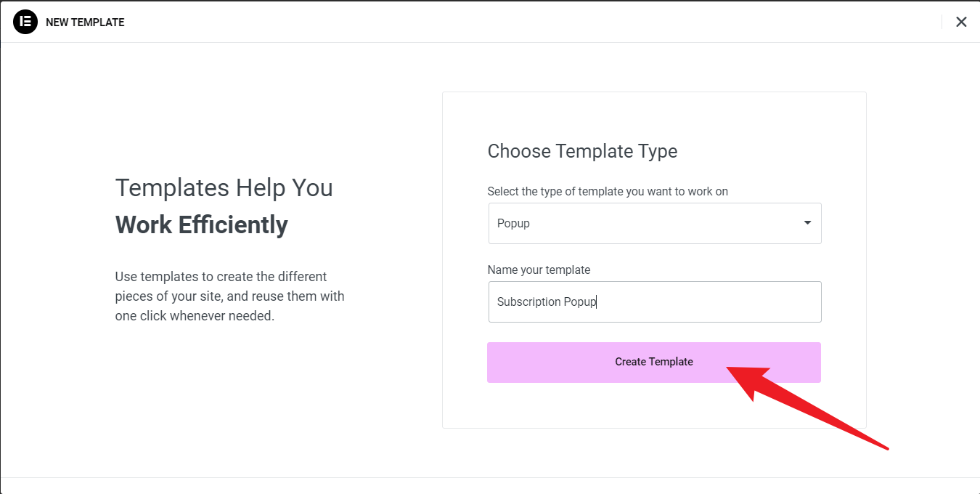
Task: Open the template type dropdown
Action: tap(654, 223)
